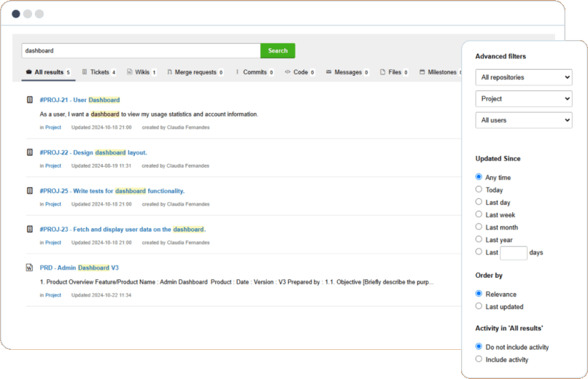The width and height of the screenshot is (588, 379).
Task: Click the text 'Updated 2024-10-22 11:34'
Action: tap(101, 295)
